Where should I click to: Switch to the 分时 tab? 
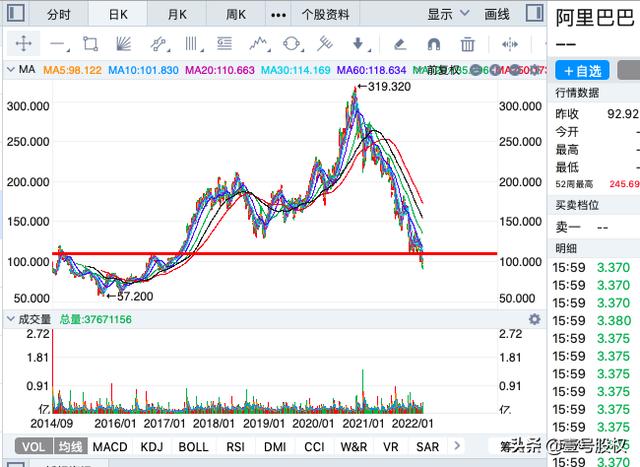click(59, 15)
